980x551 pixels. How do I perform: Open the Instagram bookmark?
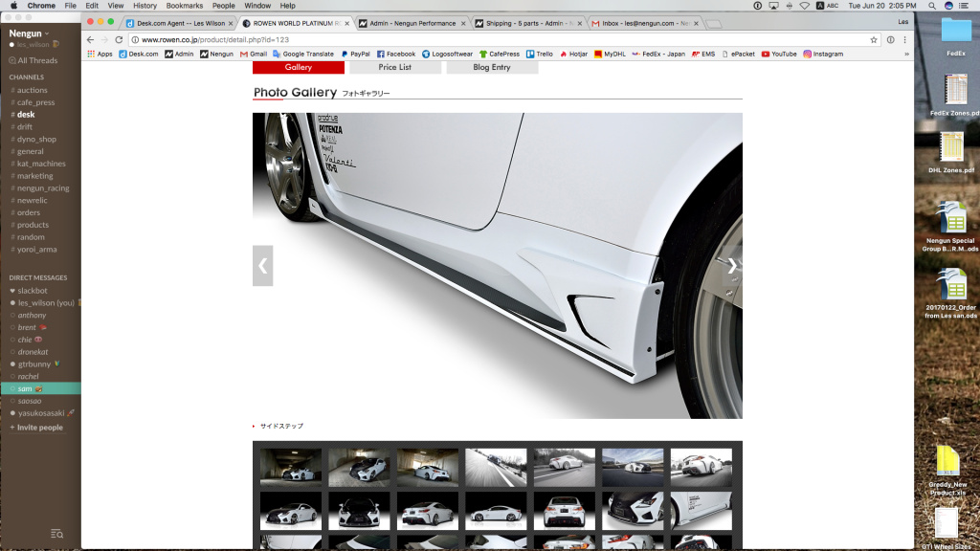coord(823,55)
